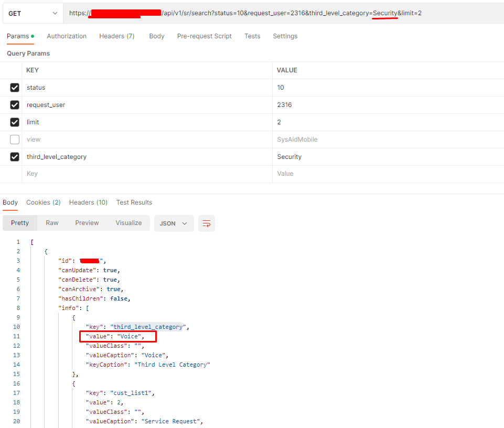Screen dimensions: 504x428
Task: Switch to the request Body tab
Action: click(156, 36)
